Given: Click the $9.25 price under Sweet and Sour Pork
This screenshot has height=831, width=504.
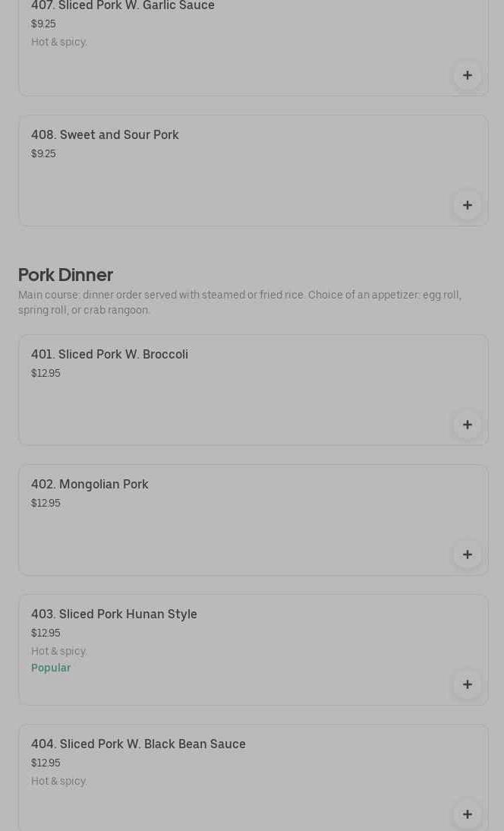Looking at the screenshot, I should pyautogui.click(x=43, y=153).
